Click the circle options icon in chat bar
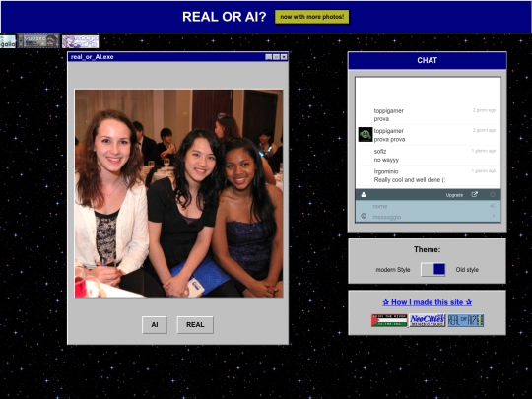Screen dimensions: 532x399 [493, 194]
